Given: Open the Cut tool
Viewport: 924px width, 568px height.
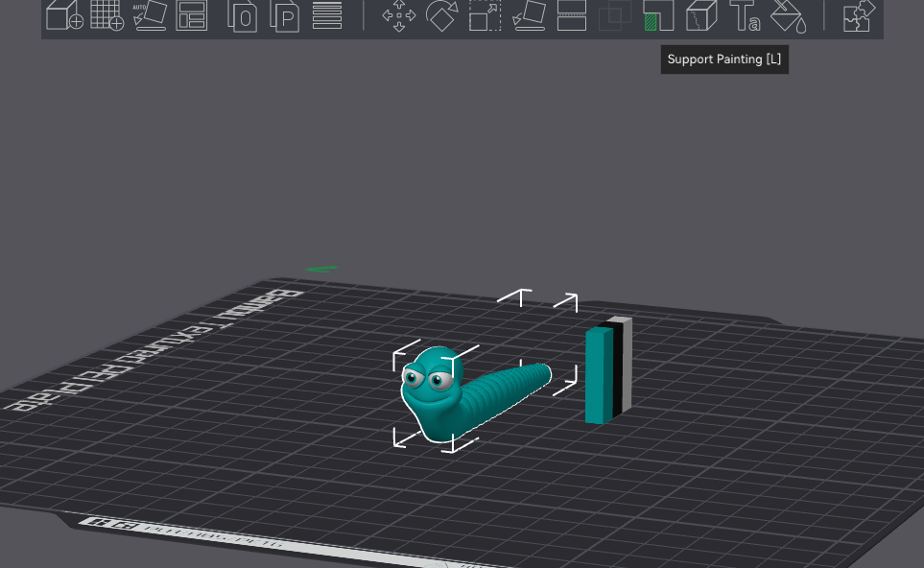Looking at the screenshot, I should coord(572,14).
